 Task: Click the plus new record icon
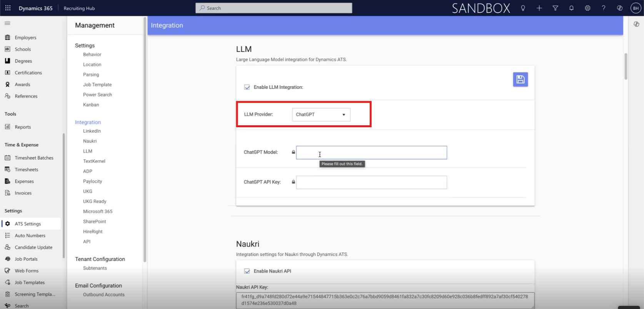[539, 8]
